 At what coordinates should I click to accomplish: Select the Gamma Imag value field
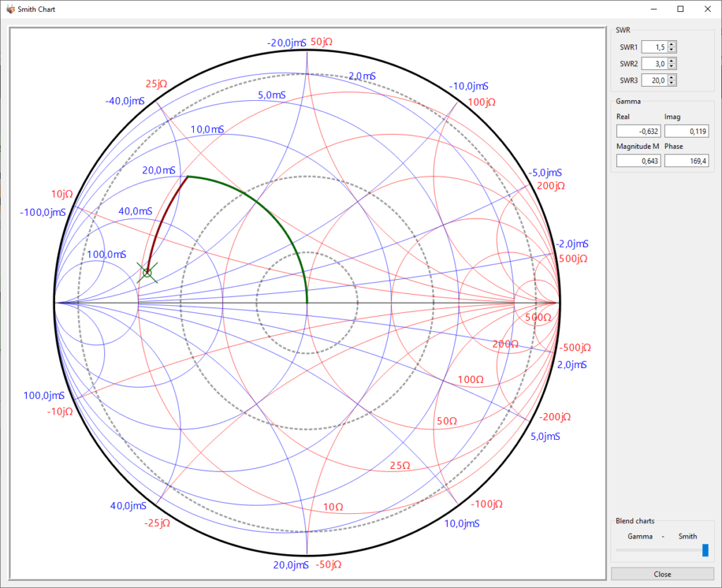686,131
